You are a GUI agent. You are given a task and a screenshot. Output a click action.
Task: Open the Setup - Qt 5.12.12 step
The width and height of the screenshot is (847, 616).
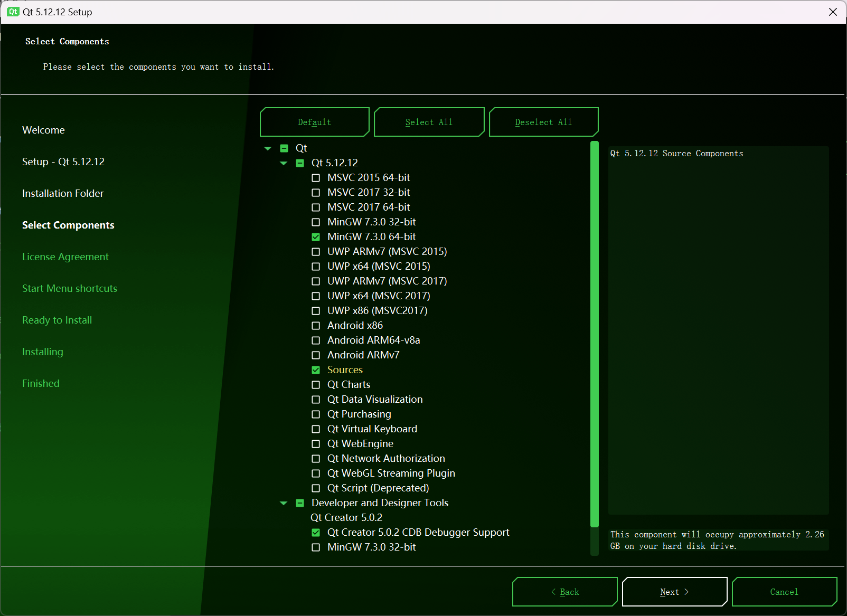(x=63, y=162)
